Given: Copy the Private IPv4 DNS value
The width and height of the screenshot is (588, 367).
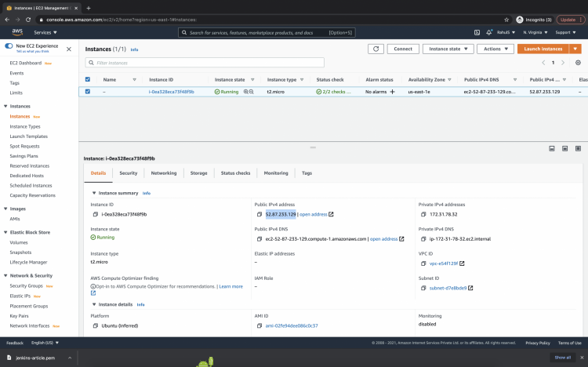Looking at the screenshot, I should pos(423,238).
